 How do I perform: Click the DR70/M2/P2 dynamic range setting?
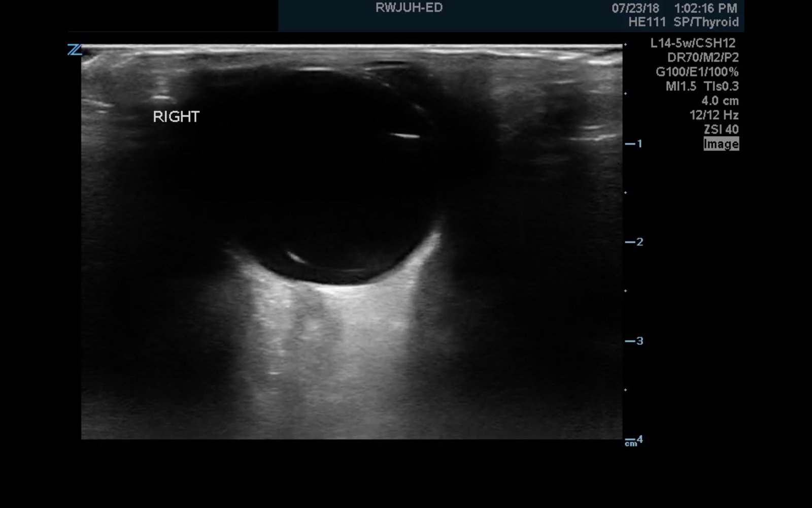pyautogui.click(x=702, y=58)
